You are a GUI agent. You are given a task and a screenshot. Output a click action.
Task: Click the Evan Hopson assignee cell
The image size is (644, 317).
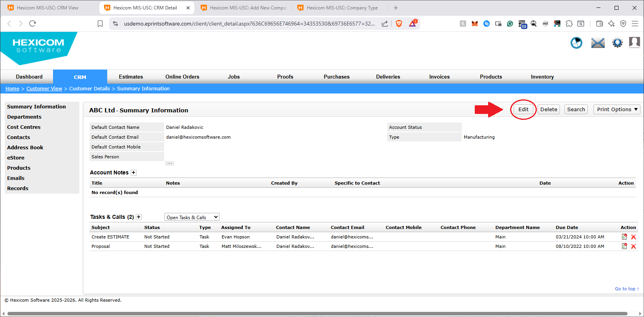[236, 237]
